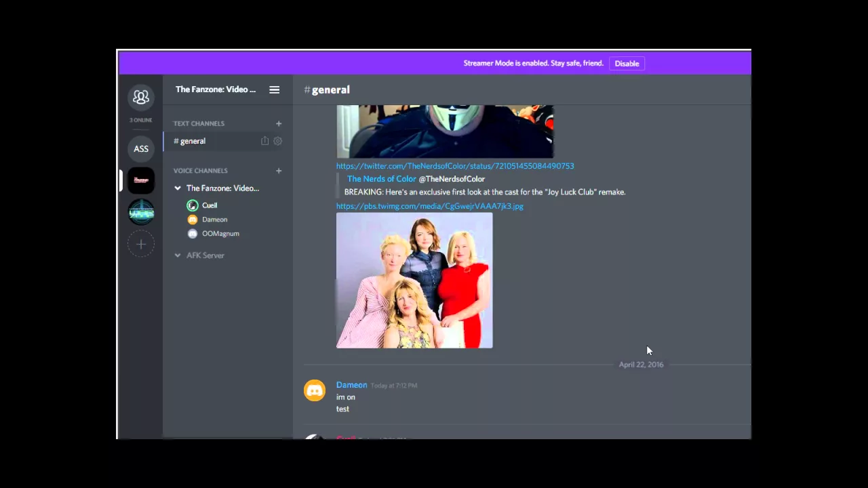This screenshot has width=868, height=488.
Task: Expand the AFK Server voice channel
Action: tap(178, 256)
